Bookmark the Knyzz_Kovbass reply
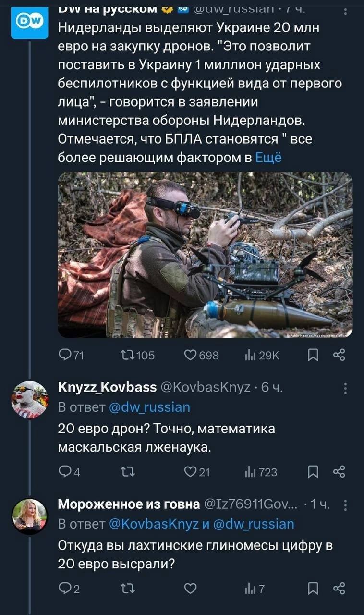Image resolution: width=364 pixels, height=615 pixels. [x=312, y=472]
